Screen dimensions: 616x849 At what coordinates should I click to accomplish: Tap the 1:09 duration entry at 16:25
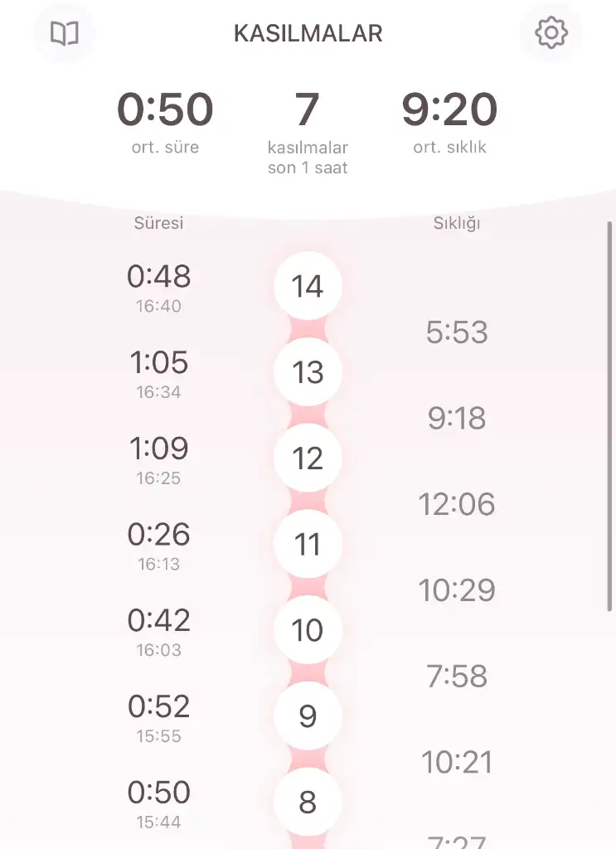pyautogui.click(x=158, y=460)
